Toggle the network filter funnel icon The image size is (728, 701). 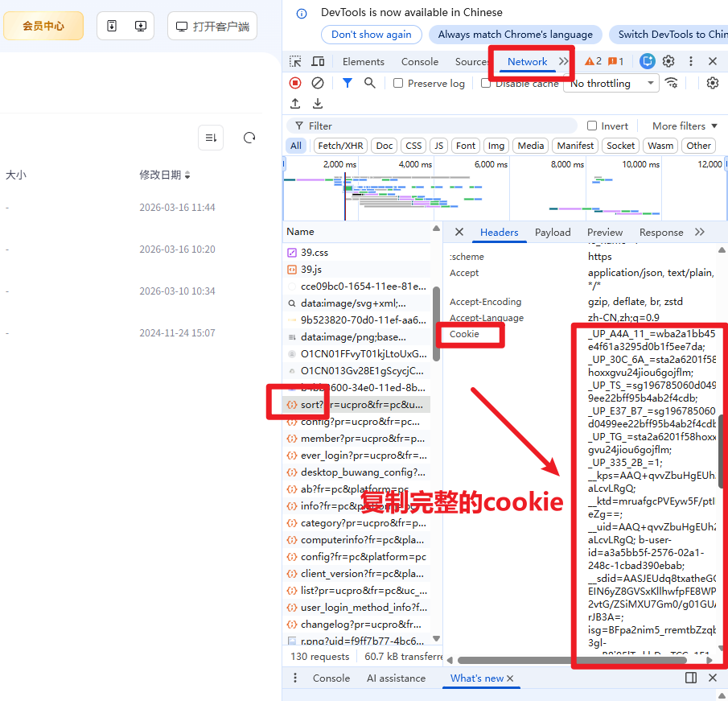tap(347, 83)
